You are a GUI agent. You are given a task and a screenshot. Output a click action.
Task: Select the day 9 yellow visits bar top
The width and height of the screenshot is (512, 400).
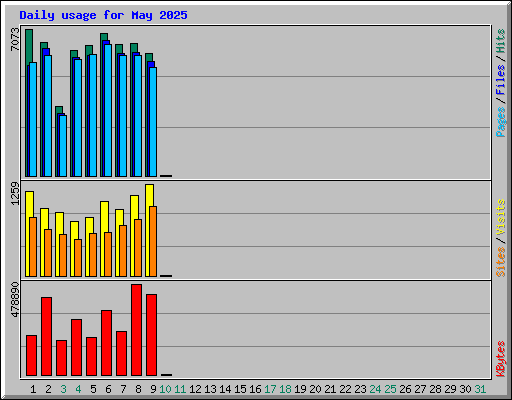pos(150,195)
